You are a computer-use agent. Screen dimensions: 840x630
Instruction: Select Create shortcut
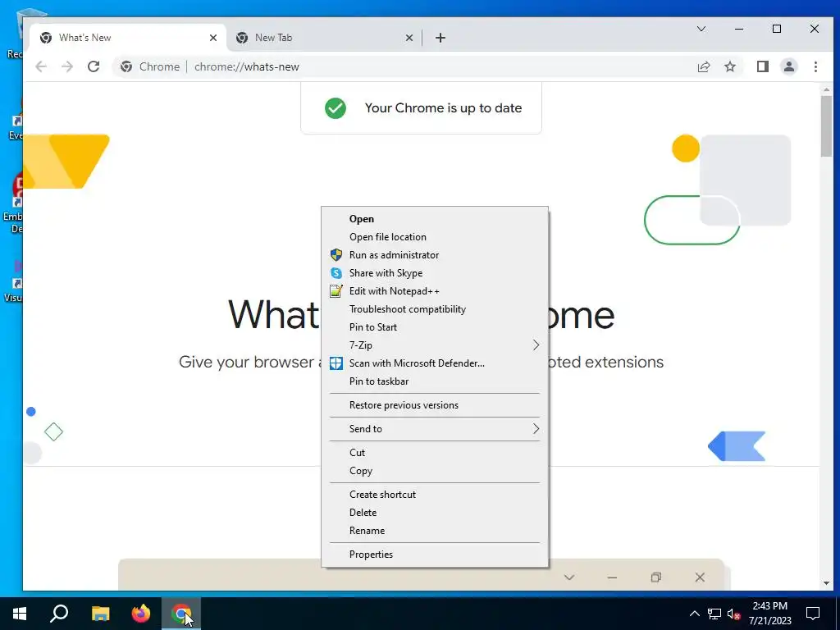[435, 495]
